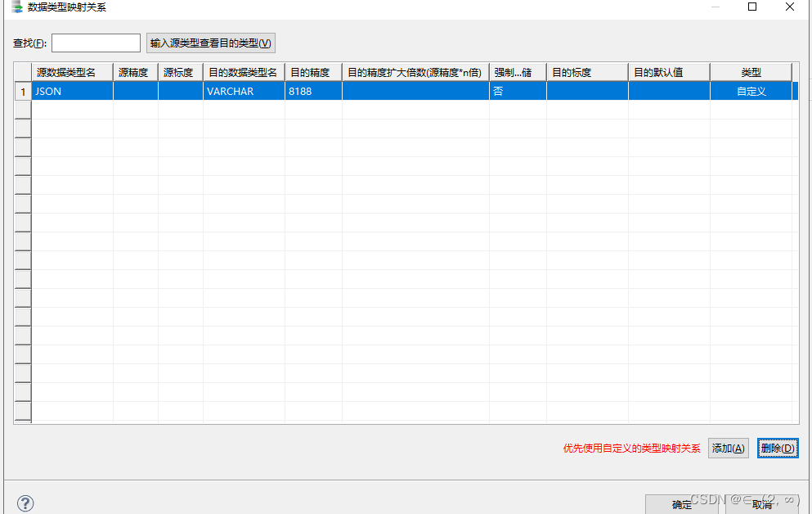Click 目的数据类型名 column header
812x514 pixels.
pos(244,73)
